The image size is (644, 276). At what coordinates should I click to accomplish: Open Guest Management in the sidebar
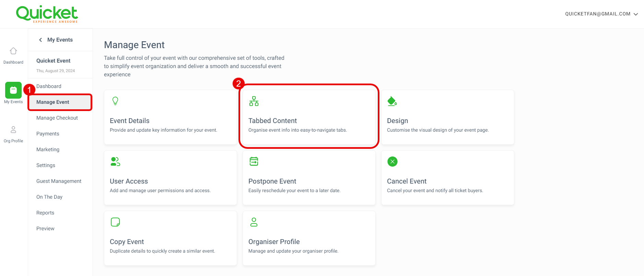pyautogui.click(x=59, y=181)
